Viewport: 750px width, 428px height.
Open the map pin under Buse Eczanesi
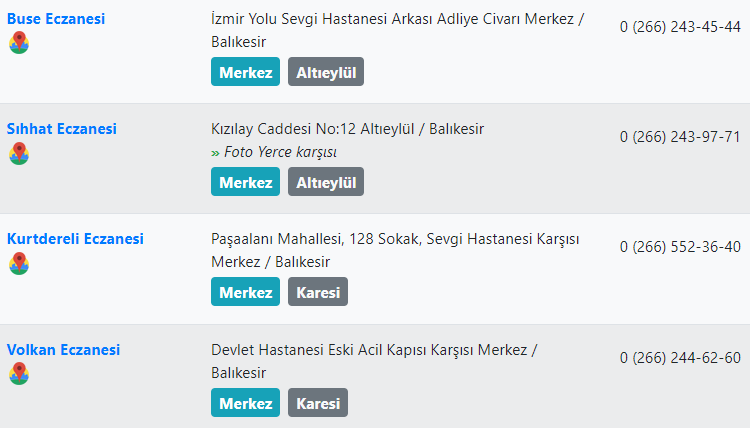pos(19,43)
